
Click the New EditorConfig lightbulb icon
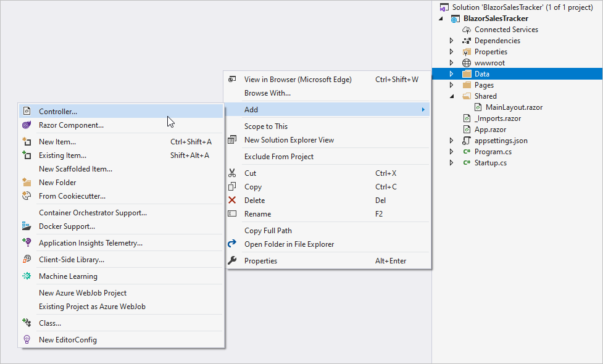click(x=27, y=340)
